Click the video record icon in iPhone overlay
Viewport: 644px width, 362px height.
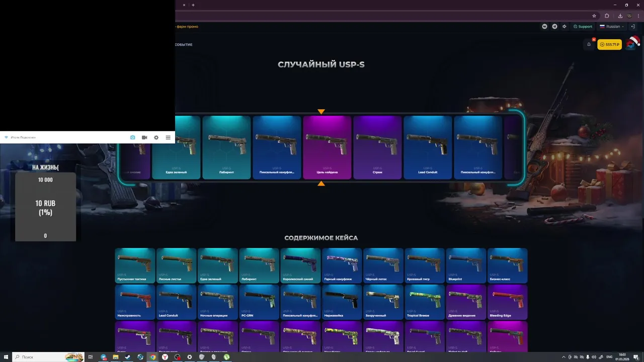tap(144, 137)
